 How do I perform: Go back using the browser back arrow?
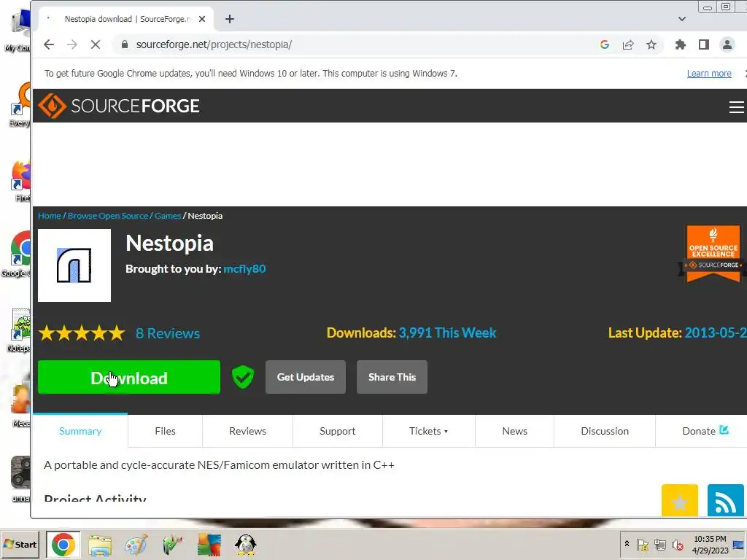coord(49,44)
